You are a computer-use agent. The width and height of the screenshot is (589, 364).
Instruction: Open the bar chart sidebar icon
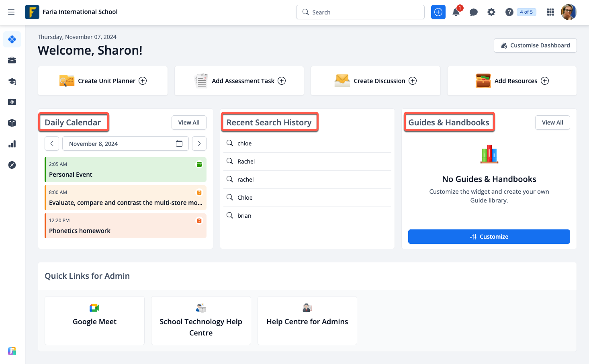[12, 144]
